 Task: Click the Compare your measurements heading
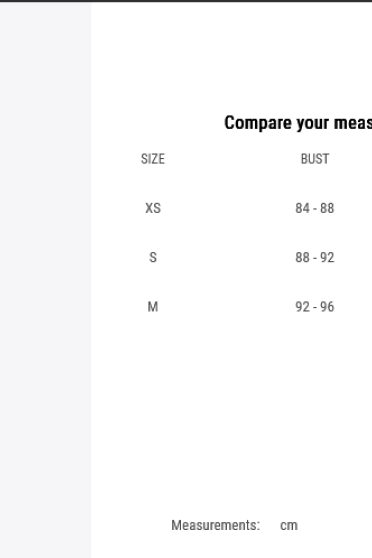[x=298, y=123]
